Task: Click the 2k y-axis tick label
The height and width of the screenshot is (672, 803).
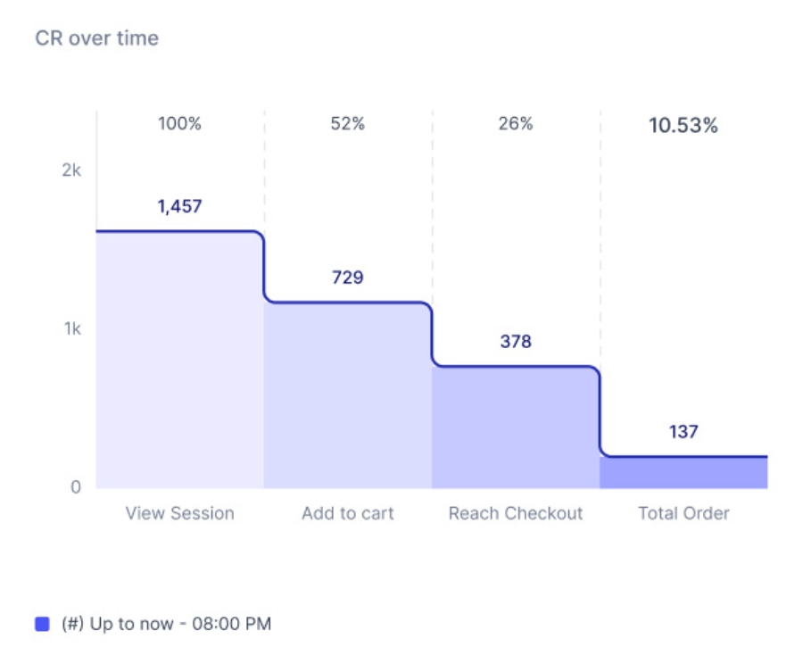Action: tap(71, 170)
